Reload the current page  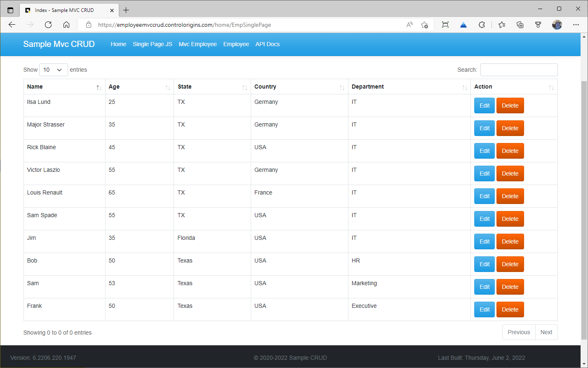click(48, 24)
